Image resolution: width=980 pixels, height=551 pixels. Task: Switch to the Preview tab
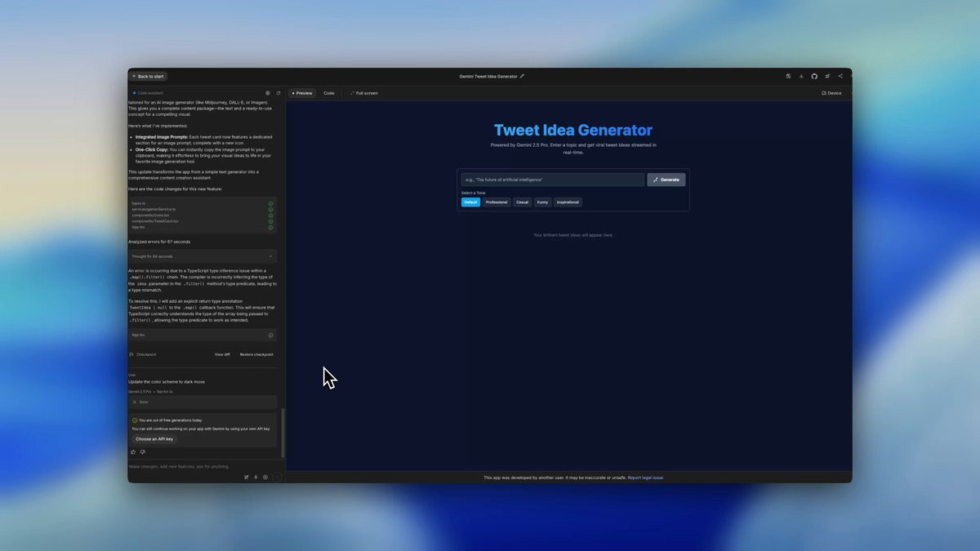[302, 93]
